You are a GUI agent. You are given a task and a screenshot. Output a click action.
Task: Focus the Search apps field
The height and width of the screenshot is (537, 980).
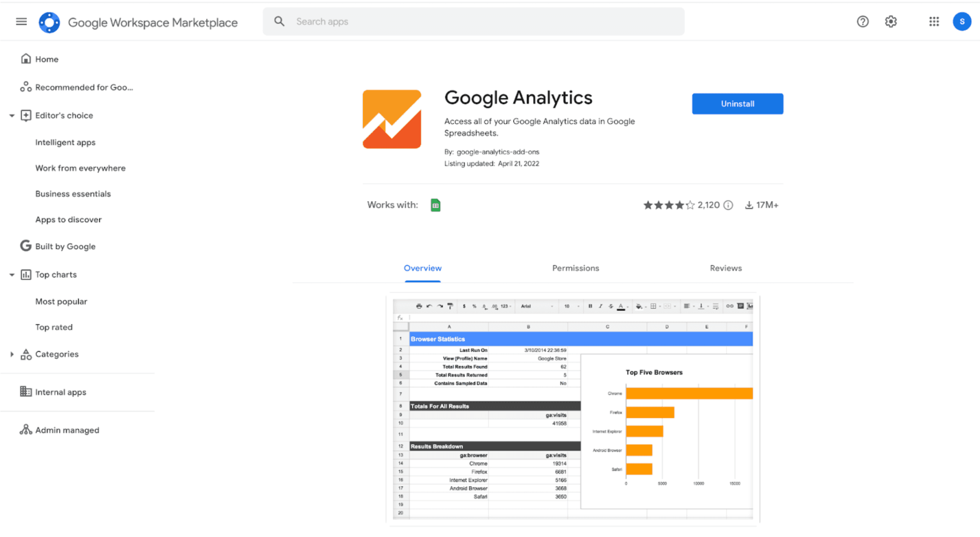[x=474, y=21]
